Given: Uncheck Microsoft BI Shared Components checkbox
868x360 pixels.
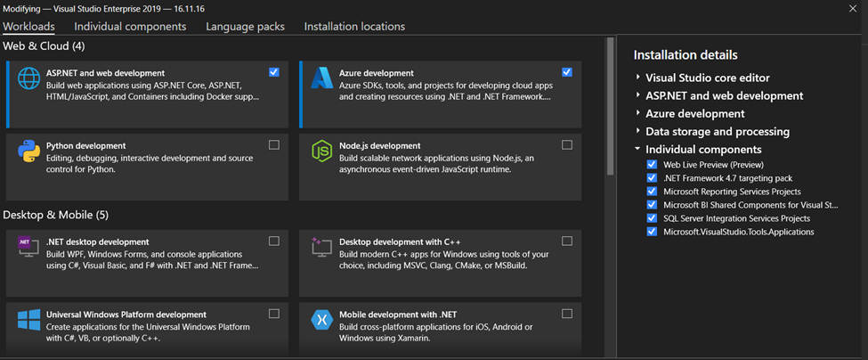Looking at the screenshot, I should click(x=652, y=205).
